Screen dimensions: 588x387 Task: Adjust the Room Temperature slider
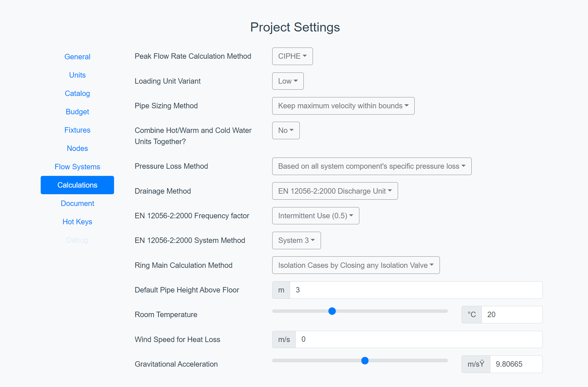coord(332,311)
